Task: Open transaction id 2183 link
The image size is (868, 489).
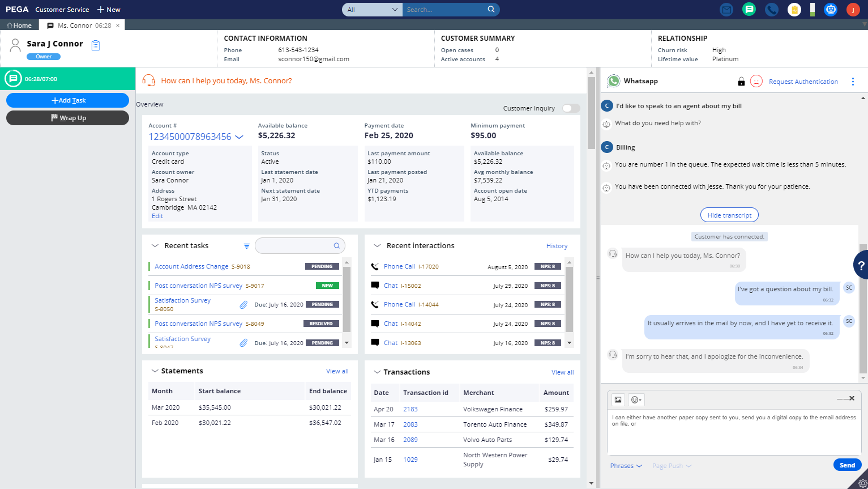Action: coord(410,409)
